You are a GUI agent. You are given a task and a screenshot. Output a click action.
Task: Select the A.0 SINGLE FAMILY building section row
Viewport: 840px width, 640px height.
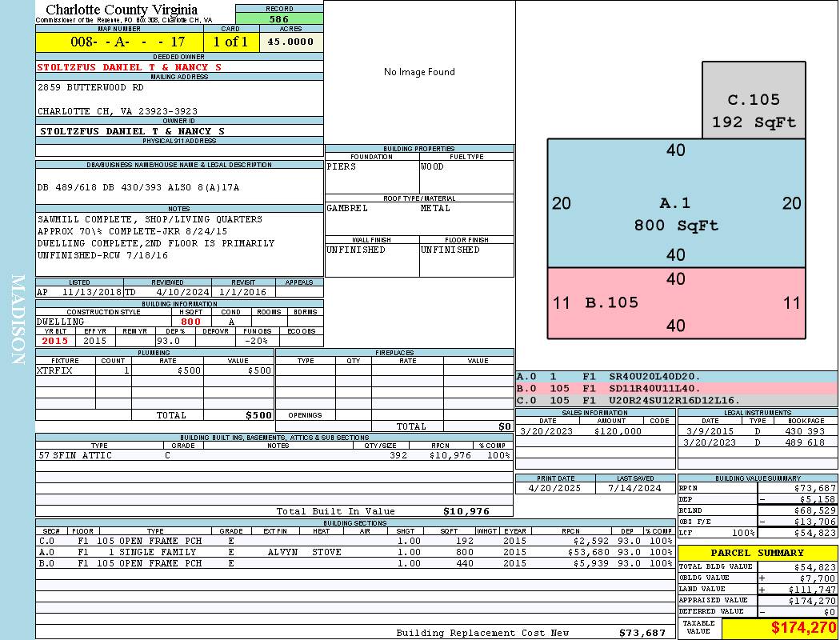[355, 552]
